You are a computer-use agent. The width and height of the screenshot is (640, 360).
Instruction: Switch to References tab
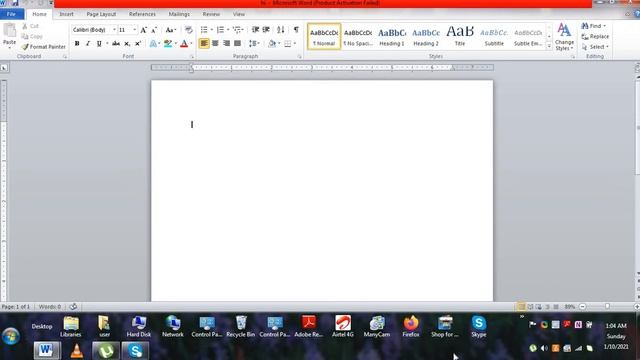pos(142,14)
